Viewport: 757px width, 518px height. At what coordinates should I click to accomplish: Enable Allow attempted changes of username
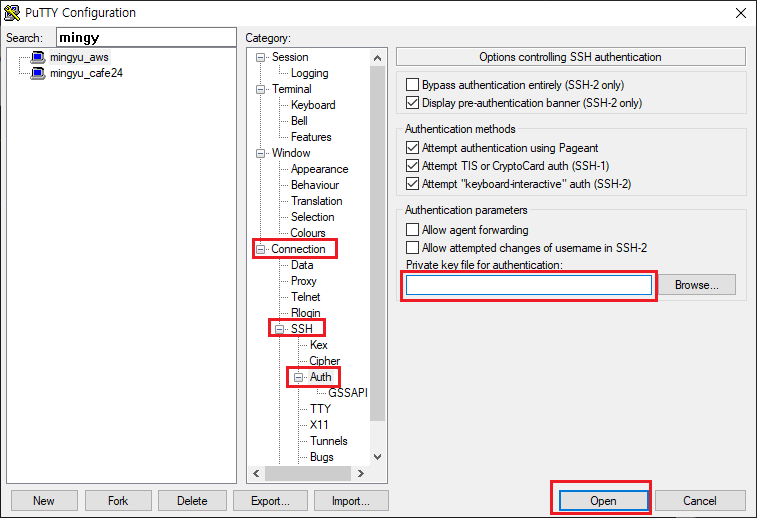click(x=412, y=248)
